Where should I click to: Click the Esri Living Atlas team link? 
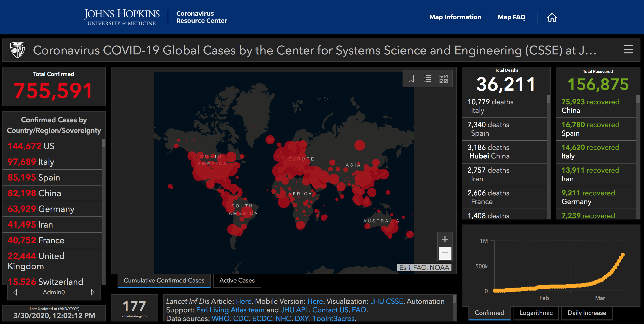pyautogui.click(x=230, y=310)
